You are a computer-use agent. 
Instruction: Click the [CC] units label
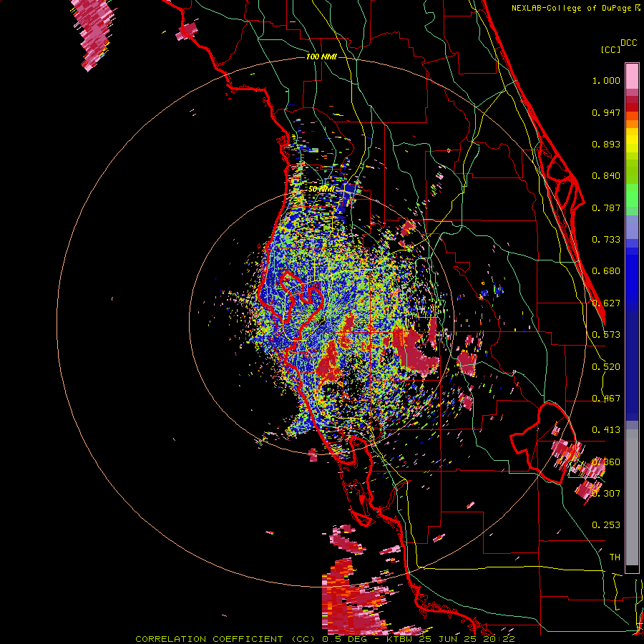pyautogui.click(x=610, y=49)
